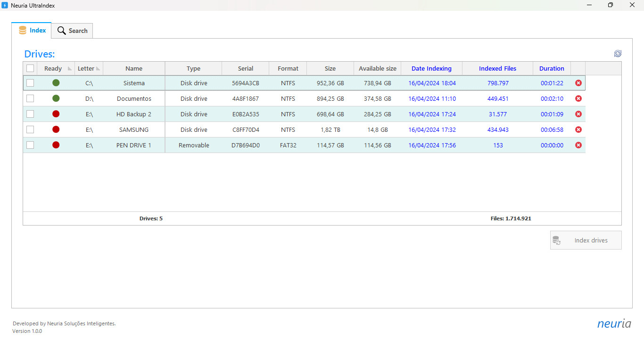This screenshot has height=339, width=644.
Task: Delete the Documentos drive index
Action: (x=578, y=98)
